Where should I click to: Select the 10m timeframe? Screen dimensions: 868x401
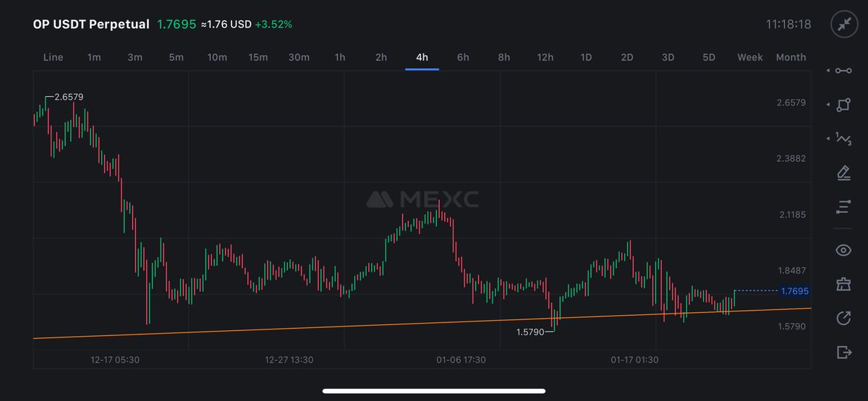click(217, 57)
